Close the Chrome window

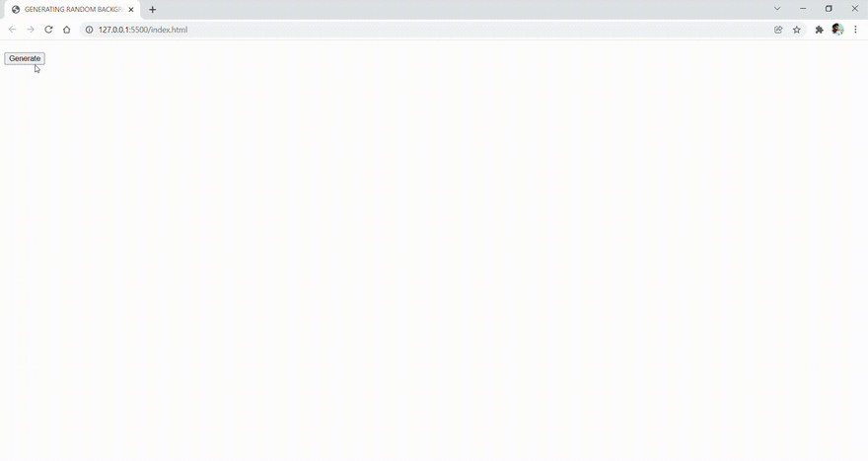[x=855, y=9]
